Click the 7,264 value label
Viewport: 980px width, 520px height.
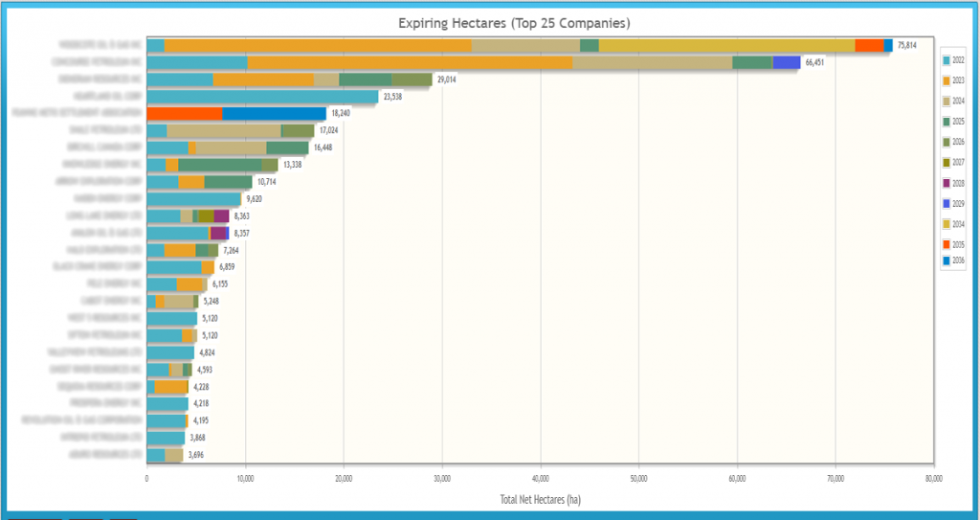coord(231,250)
